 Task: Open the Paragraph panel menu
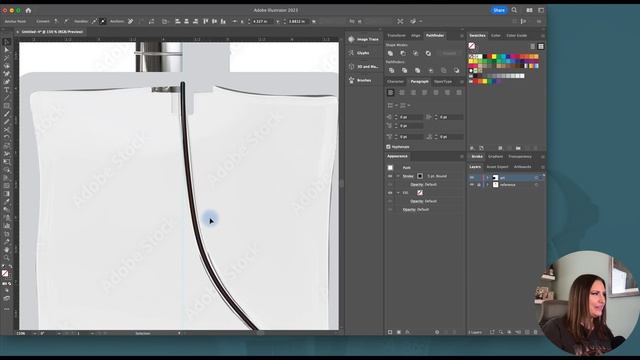462,82
